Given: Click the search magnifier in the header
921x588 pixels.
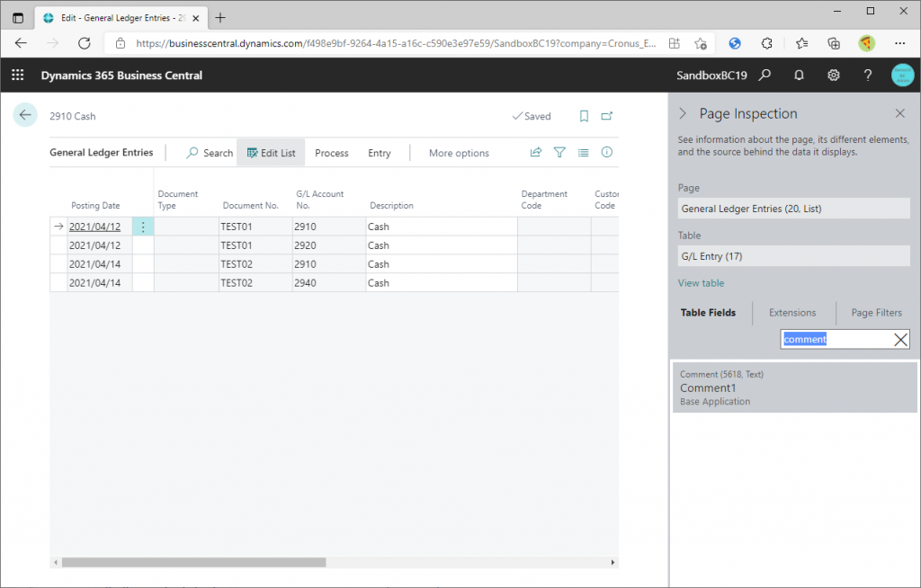Looking at the screenshot, I should tap(765, 76).
